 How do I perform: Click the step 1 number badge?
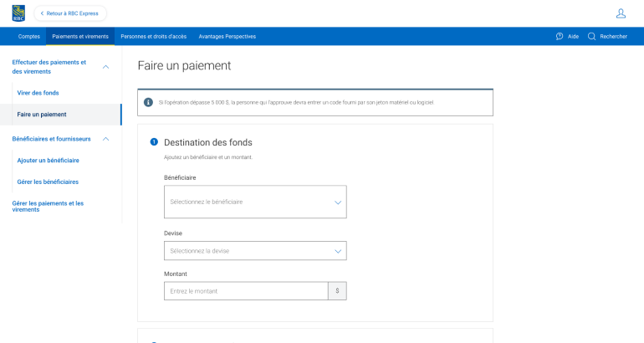click(154, 142)
